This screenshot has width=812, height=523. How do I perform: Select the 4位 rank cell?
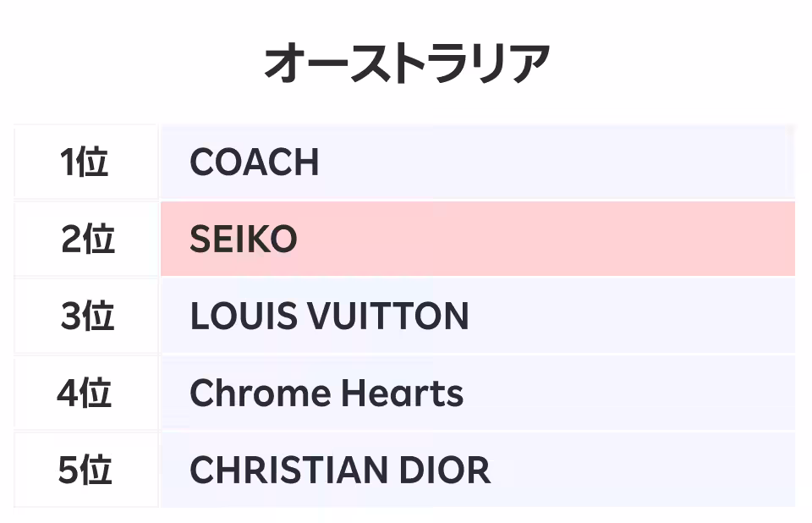(x=85, y=394)
